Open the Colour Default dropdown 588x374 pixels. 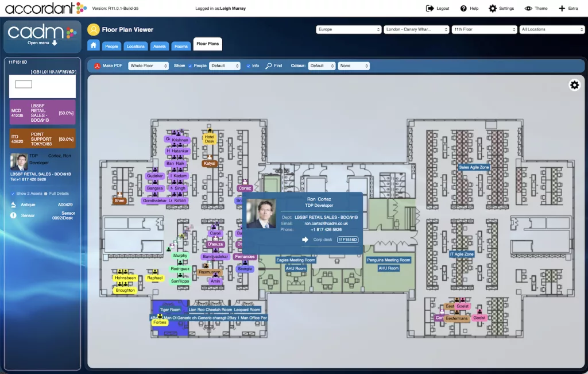[322, 65]
